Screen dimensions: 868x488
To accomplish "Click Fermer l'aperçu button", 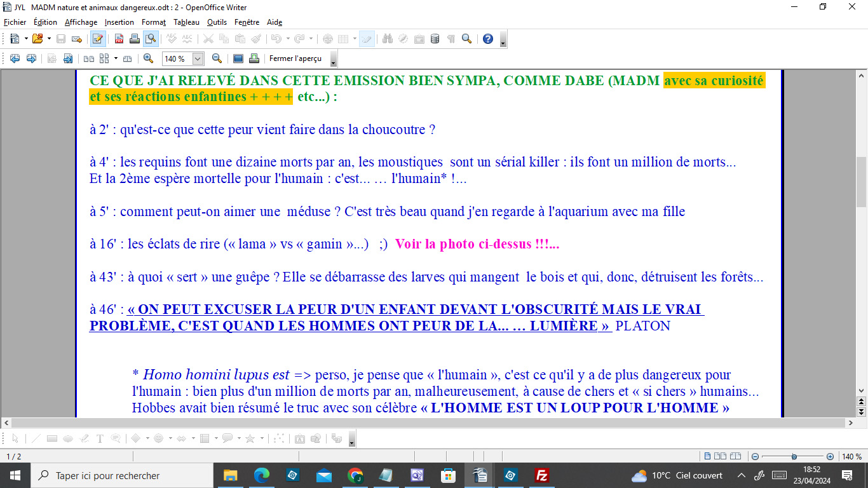I will point(295,58).
